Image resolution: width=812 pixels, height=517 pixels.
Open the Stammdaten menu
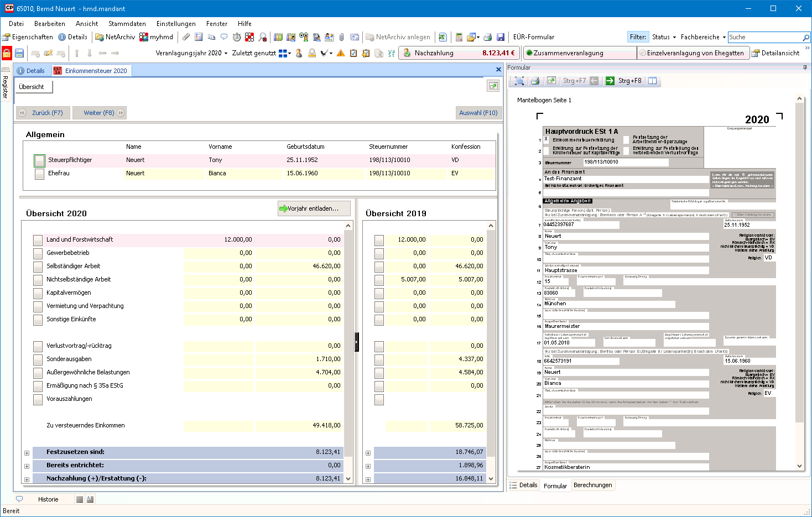127,24
